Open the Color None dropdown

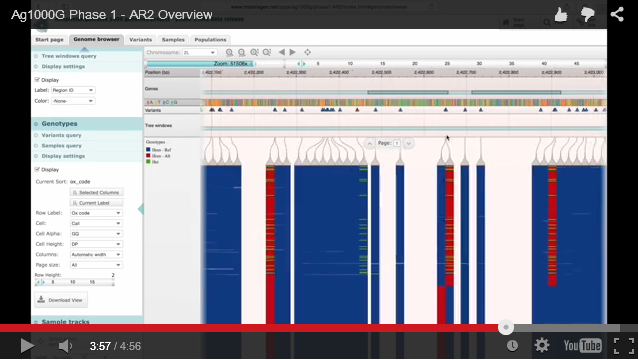click(x=73, y=101)
